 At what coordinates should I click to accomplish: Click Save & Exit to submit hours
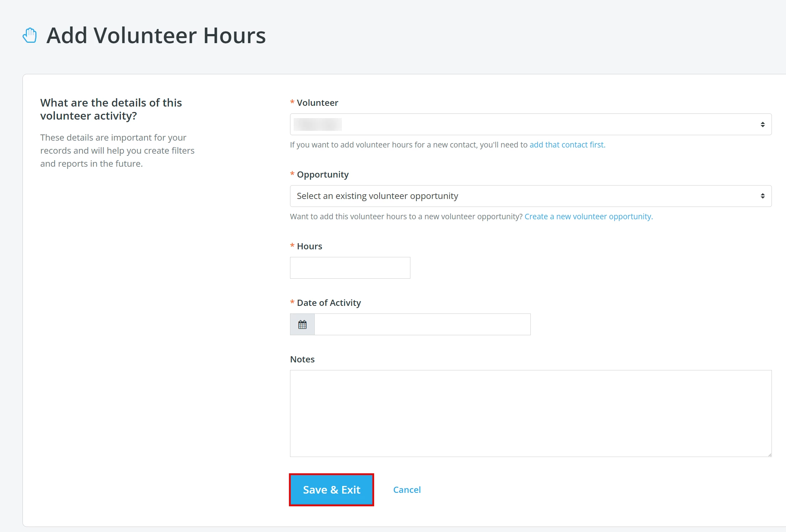331,489
